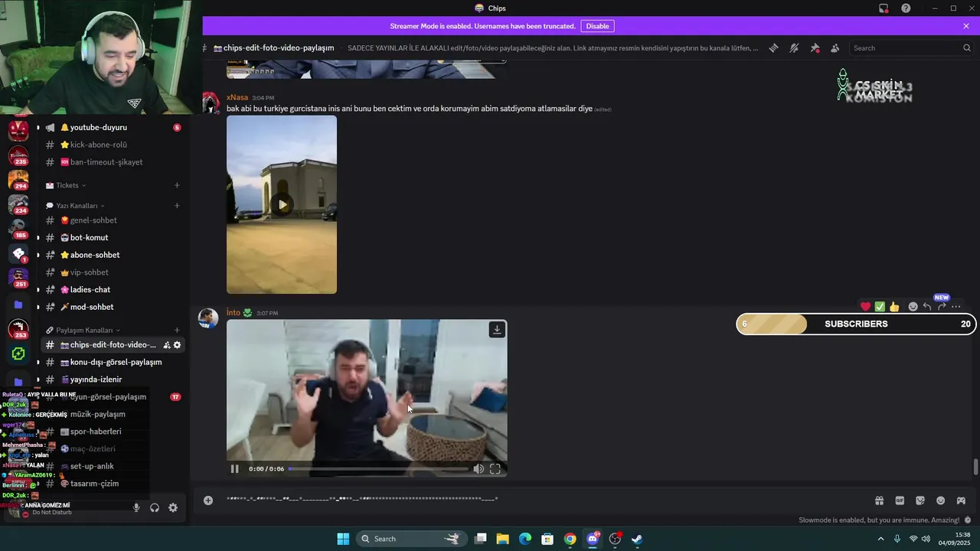
Task: Open the Activities game controller icon
Action: pos(961,500)
